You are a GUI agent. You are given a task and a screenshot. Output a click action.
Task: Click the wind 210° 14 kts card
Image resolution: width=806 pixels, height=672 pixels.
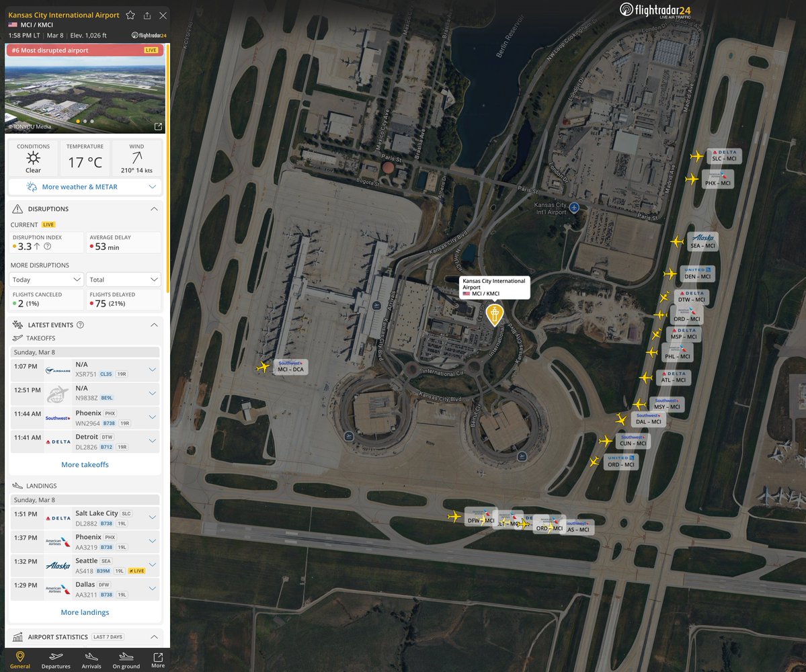coord(136,158)
